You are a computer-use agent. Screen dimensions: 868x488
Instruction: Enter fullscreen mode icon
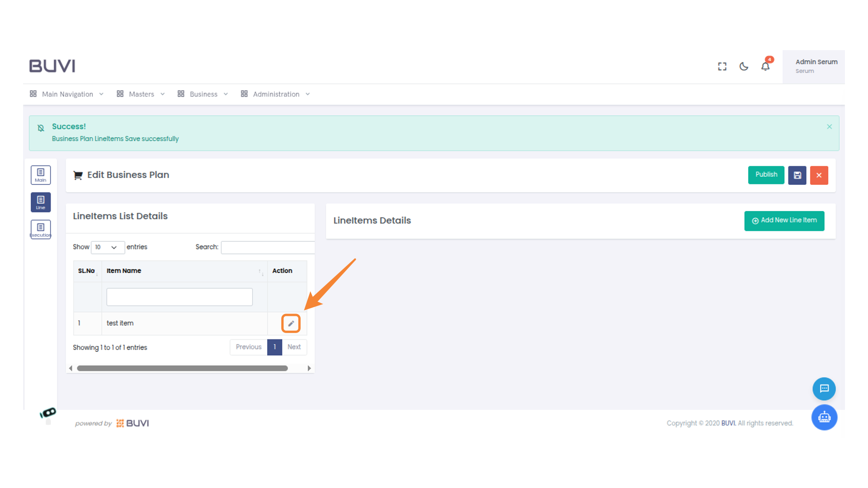pyautogui.click(x=722, y=66)
